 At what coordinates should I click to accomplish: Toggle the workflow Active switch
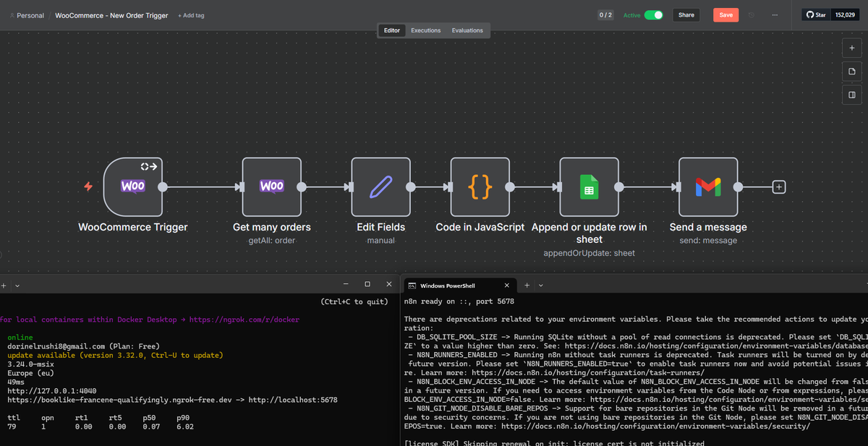[654, 14]
